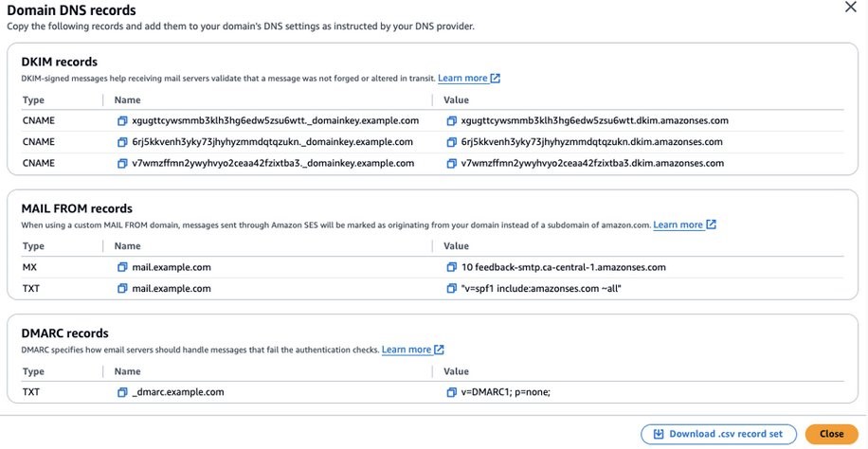The height and width of the screenshot is (449, 868).
Task: Copy the _dmarc.example.com record name
Action: point(122,392)
